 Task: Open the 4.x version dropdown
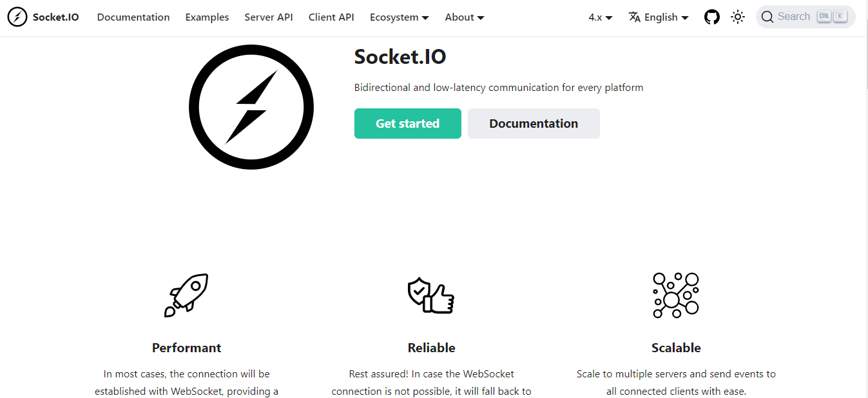[601, 17]
